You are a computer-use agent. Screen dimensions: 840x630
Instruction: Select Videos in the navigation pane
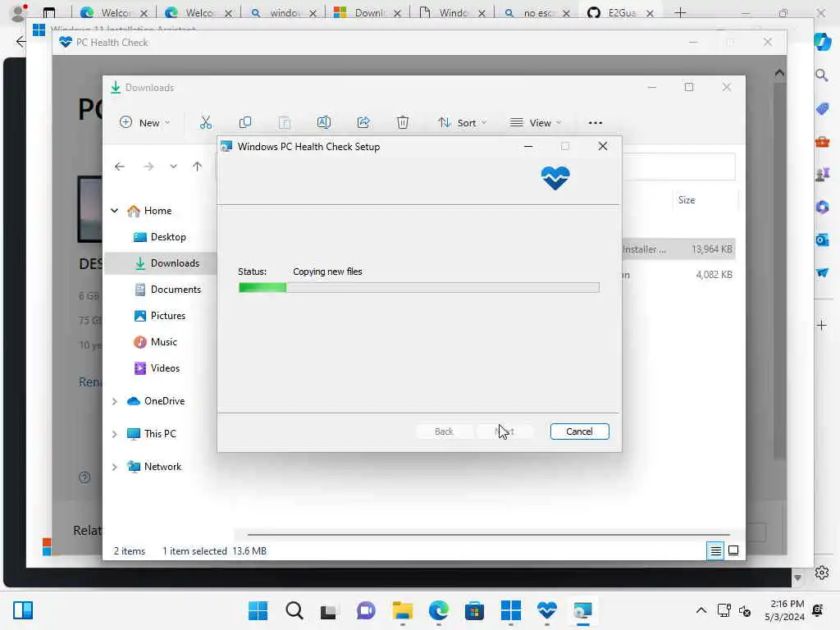pyautogui.click(x=164, y=368)
